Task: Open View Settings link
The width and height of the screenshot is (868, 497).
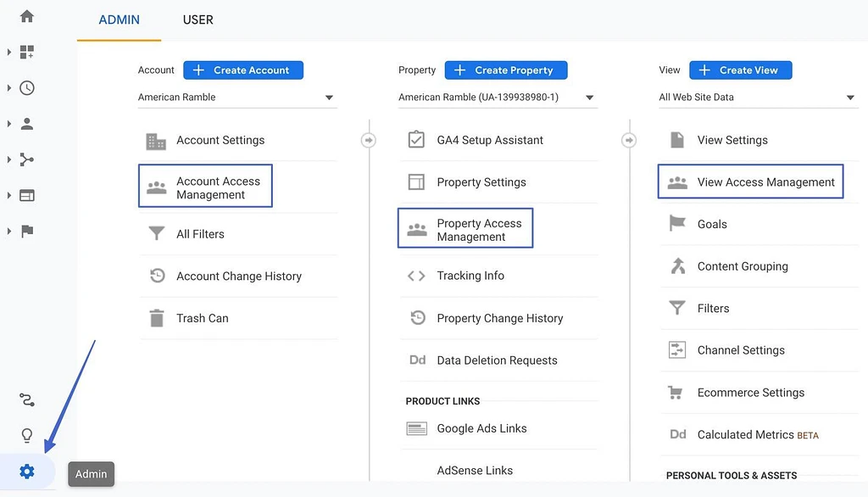Action: coord(732,140)
